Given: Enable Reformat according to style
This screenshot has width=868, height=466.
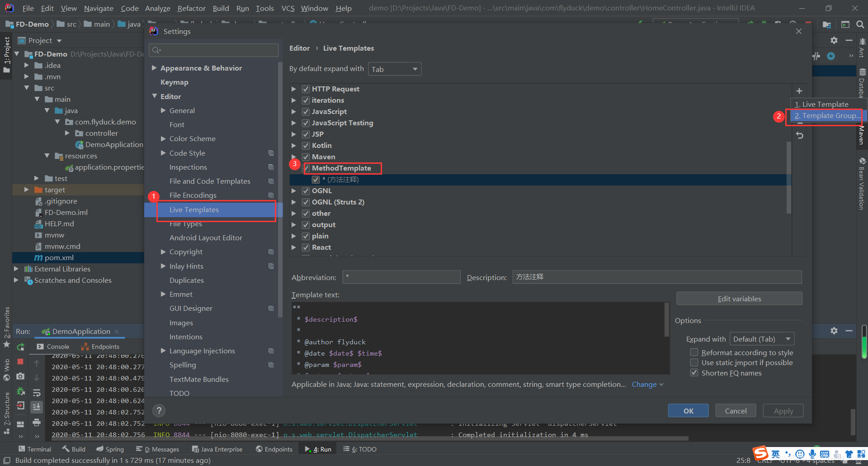Looking at the screenshot, I should pos(694,352).
